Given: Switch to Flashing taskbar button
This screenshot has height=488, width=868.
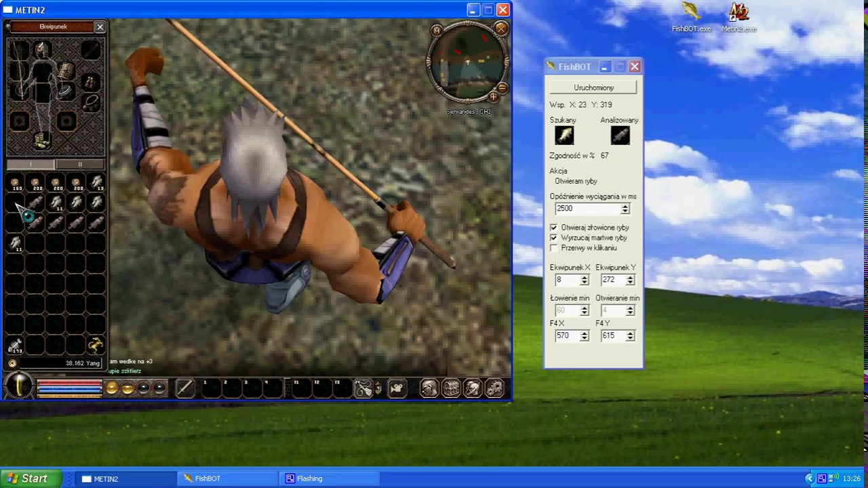Looking at the screenshot, I should click(329, 479).
